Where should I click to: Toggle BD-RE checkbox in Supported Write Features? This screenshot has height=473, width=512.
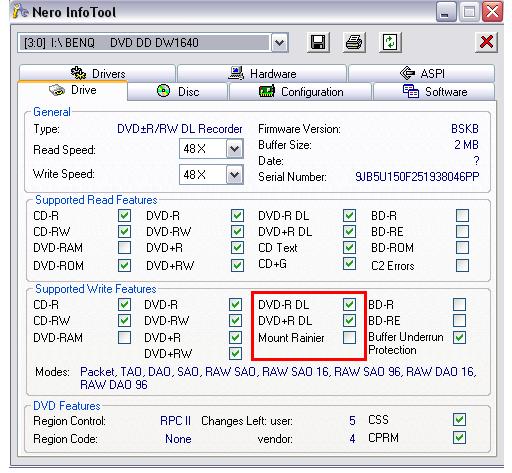(459, 321)
